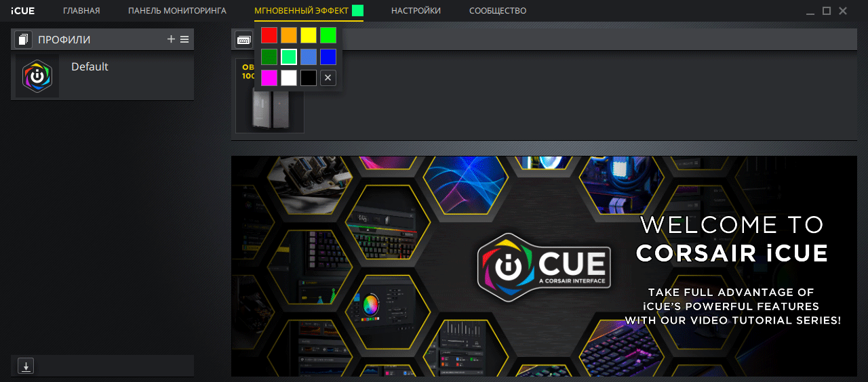Open the НАСТРОЙКИ tab
The width and height of the screenshot is (868, 382).
416,11
